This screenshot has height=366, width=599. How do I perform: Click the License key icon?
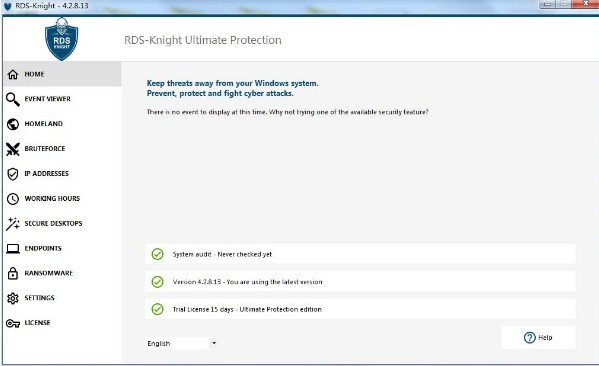(13, 323)
